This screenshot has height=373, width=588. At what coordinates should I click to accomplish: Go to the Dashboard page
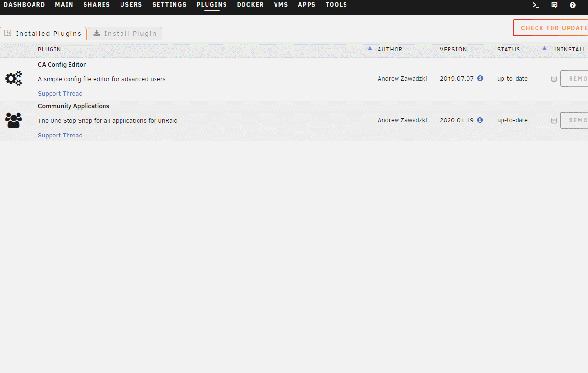pos(24,5)
